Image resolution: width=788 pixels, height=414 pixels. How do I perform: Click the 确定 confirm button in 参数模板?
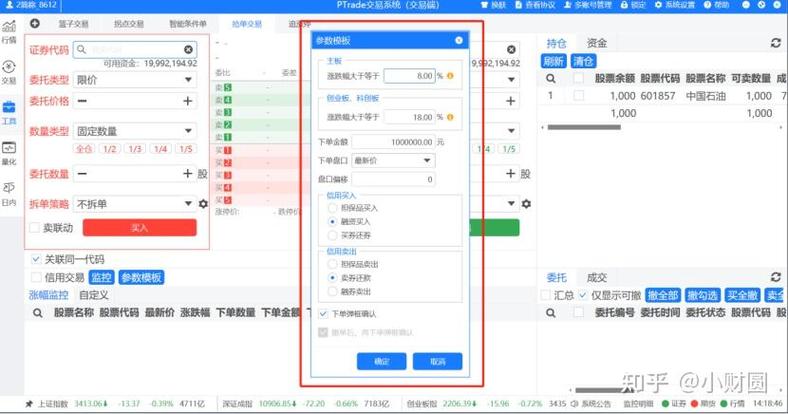381,361
